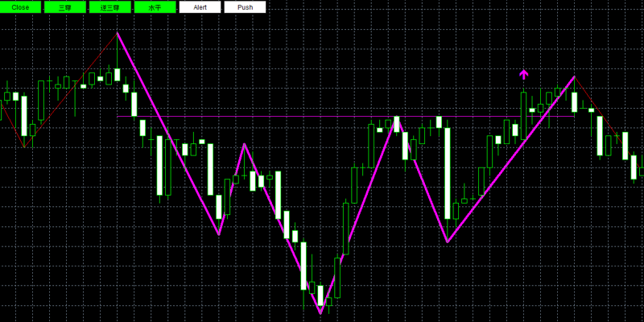Enable the white Alert button
This screenshot has width=644, height=322.
[200, 7]
